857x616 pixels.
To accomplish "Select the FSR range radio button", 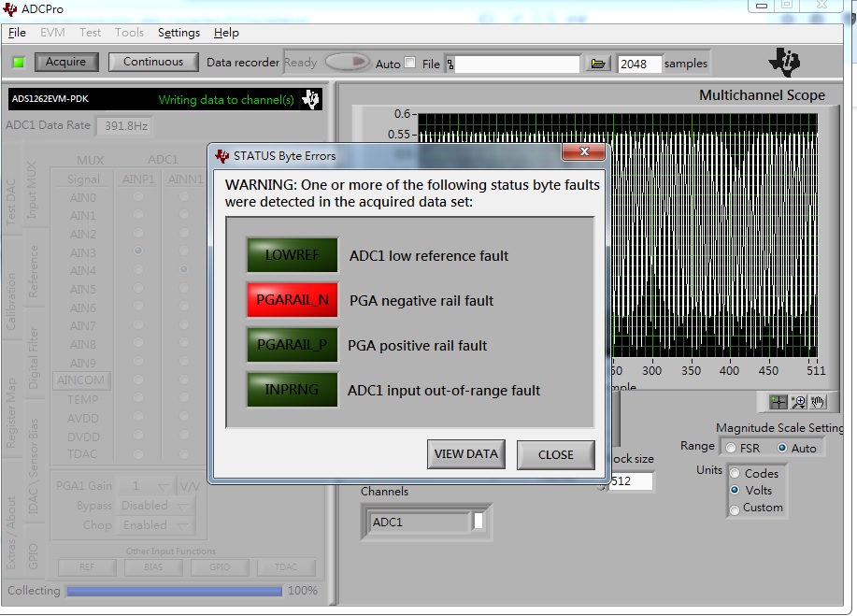I will [x=731, y=448].
